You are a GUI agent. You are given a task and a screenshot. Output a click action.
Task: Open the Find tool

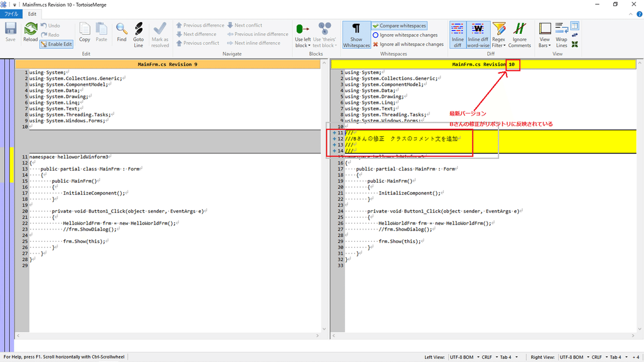[x=122, y=32]
